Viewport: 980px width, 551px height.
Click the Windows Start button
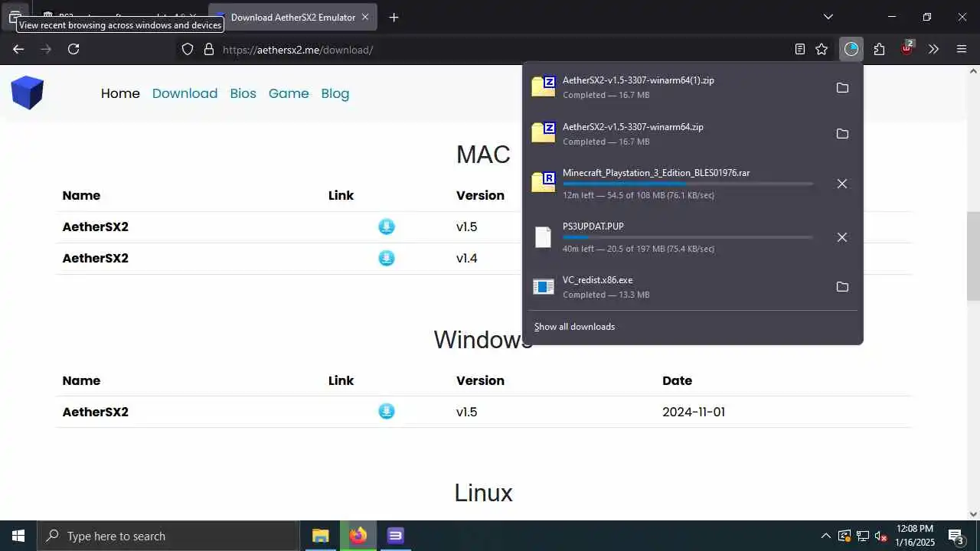pos(18,536)
